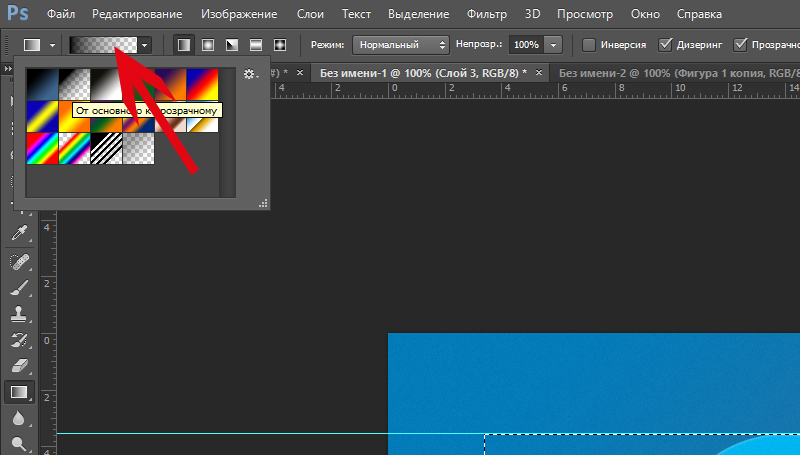The width and height of the screenshot is (800, 455).
Task: Open the Режим blend mode dropdown
Action: coord(400,45)
